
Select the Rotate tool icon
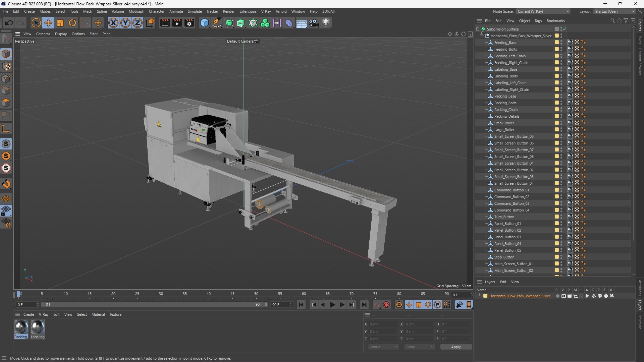72,23
